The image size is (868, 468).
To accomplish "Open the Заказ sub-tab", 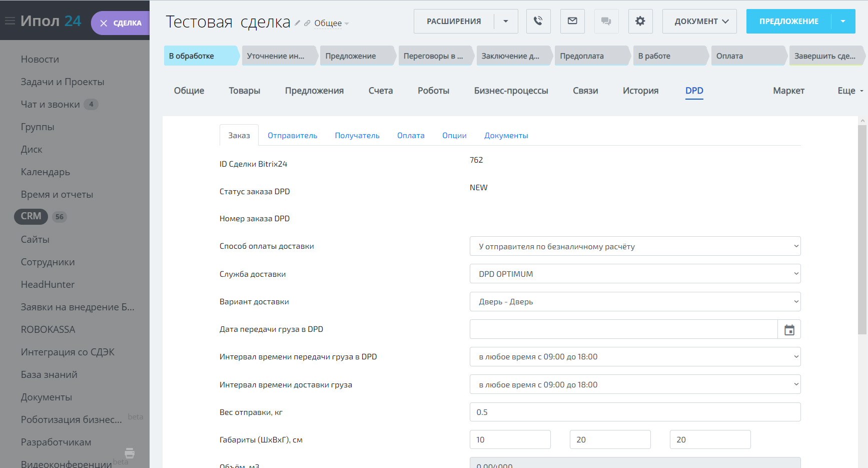I will (239, 135).
